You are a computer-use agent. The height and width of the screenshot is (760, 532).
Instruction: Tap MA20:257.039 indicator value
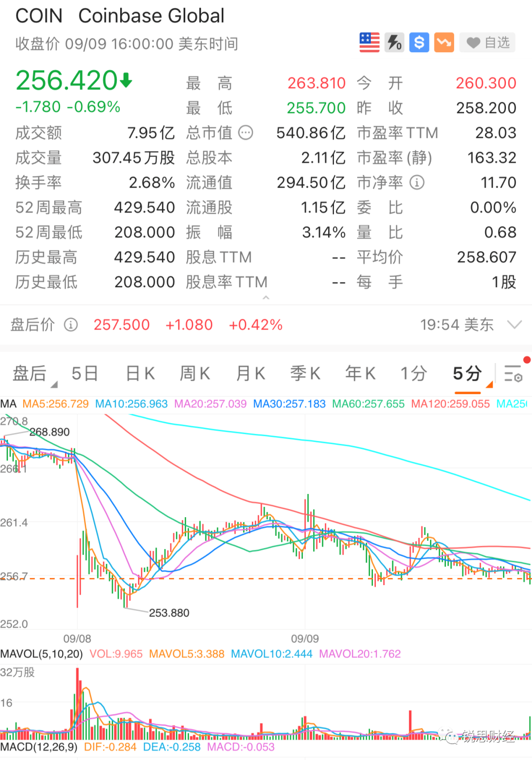pos(210,404)
